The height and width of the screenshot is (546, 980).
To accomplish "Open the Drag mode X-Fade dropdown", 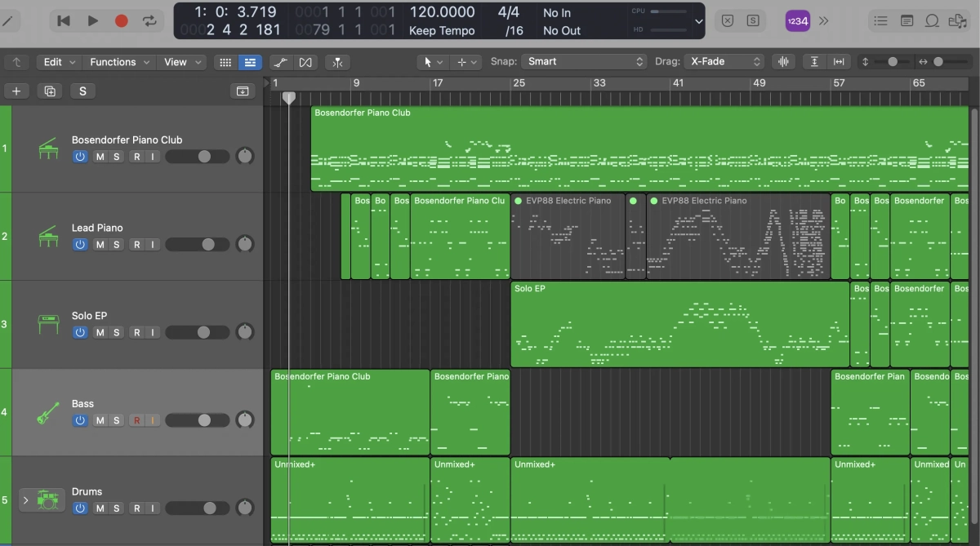I will click(724, 62).
